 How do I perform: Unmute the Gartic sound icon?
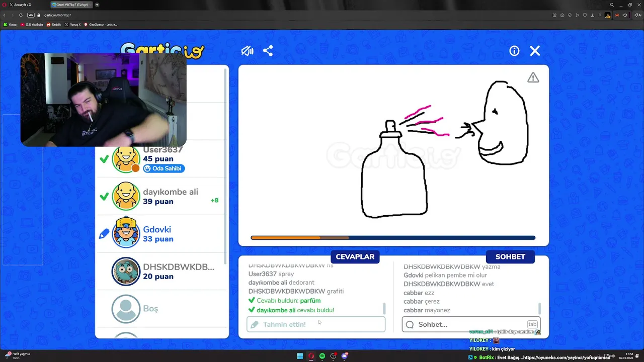point(247,51)
